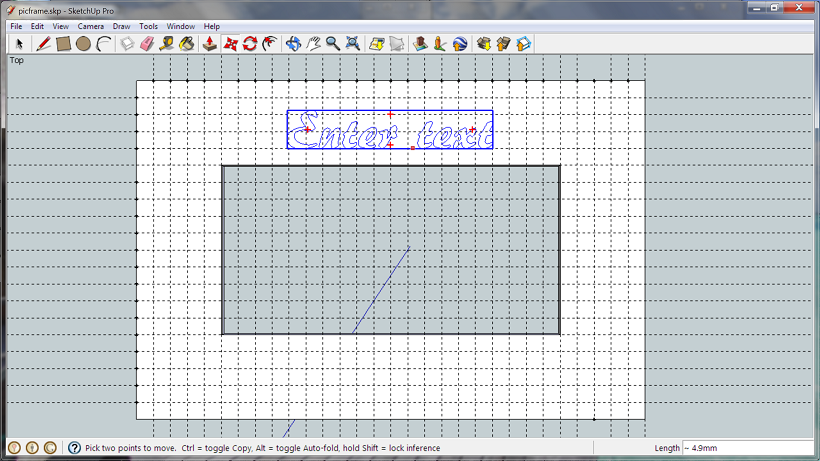This screenshot has width=820, height=461.
Task: Activate the Push/Pull tool
Action: click(x=210, y=44)
